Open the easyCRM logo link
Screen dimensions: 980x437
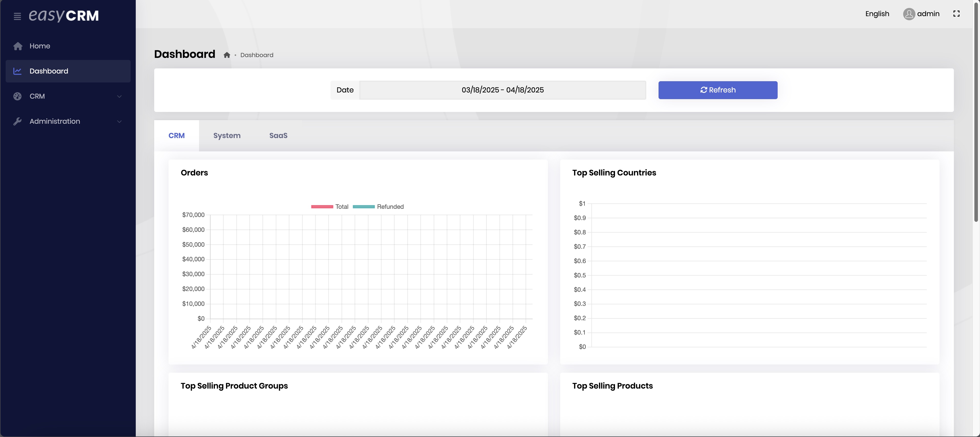[64, 16]
